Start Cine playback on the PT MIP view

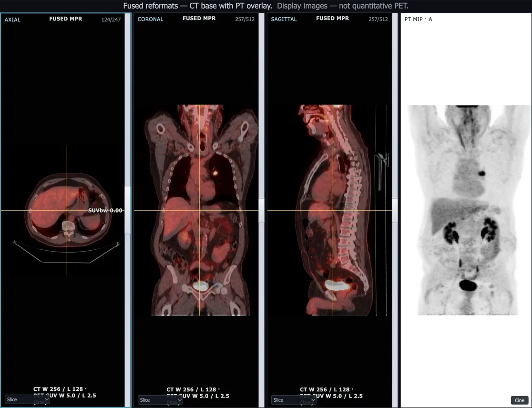(x=520, y=400)
